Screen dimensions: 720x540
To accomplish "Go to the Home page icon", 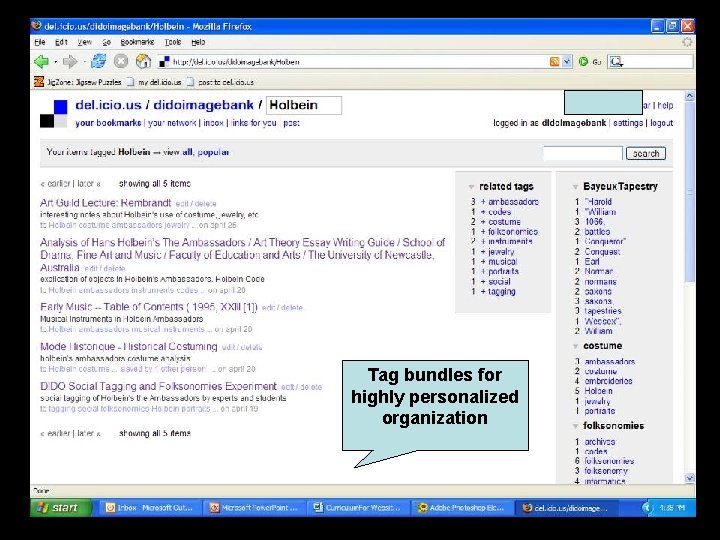I will click(143, 61).
